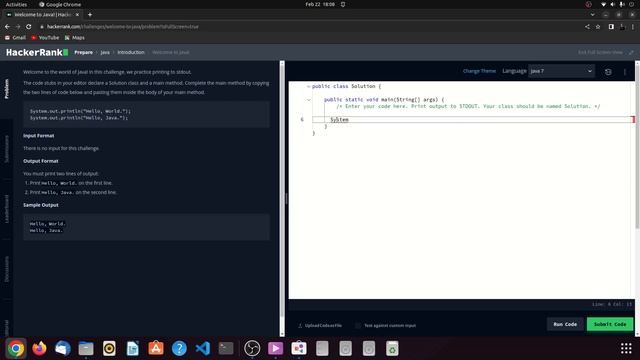Open the Language dropdown showing Java 7
This screenshot has height=360, width=640.
tap(561, 71)
